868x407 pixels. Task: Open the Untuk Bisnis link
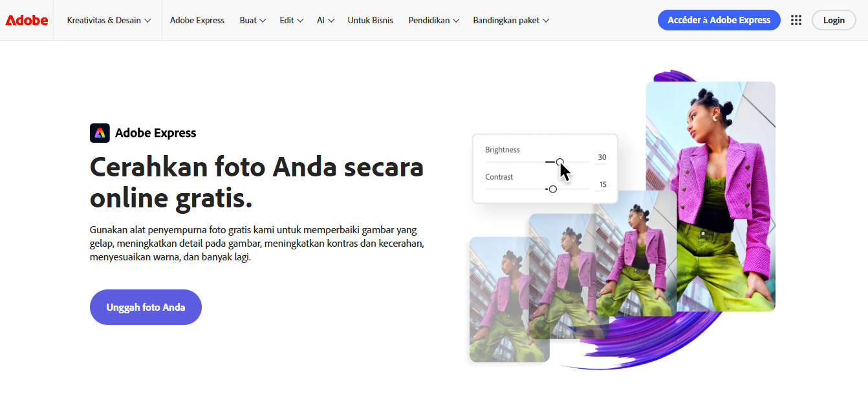[x=370, y=20]
